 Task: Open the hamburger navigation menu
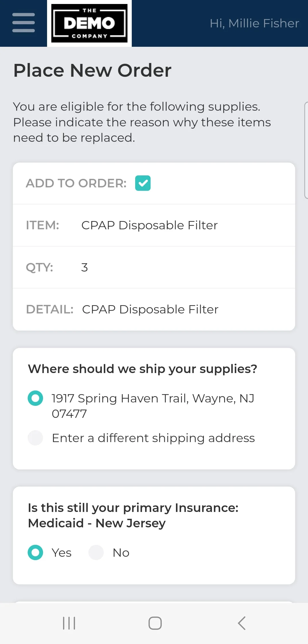[23, 23]
